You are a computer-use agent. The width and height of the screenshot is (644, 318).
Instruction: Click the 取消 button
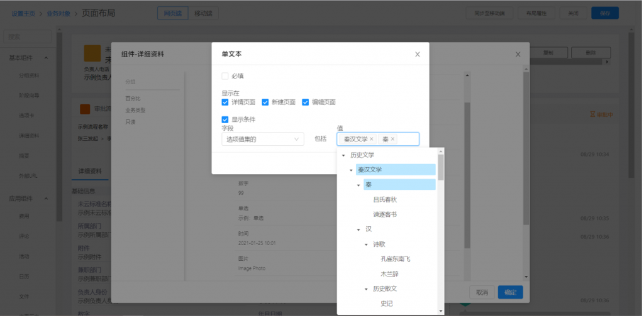482,292
